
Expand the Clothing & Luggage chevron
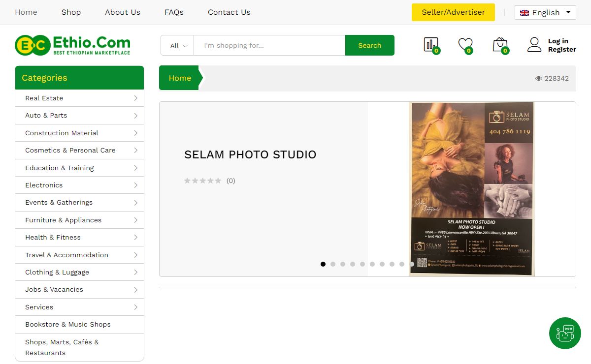(135, 272)
